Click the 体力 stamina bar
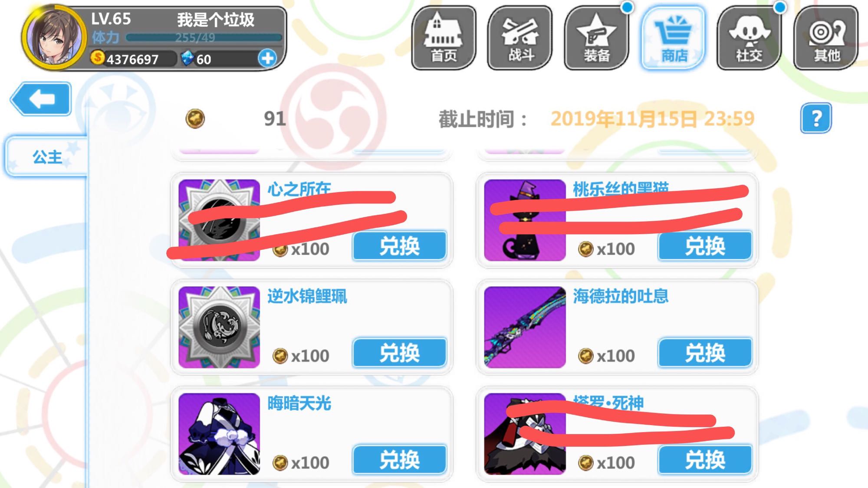 204,38
